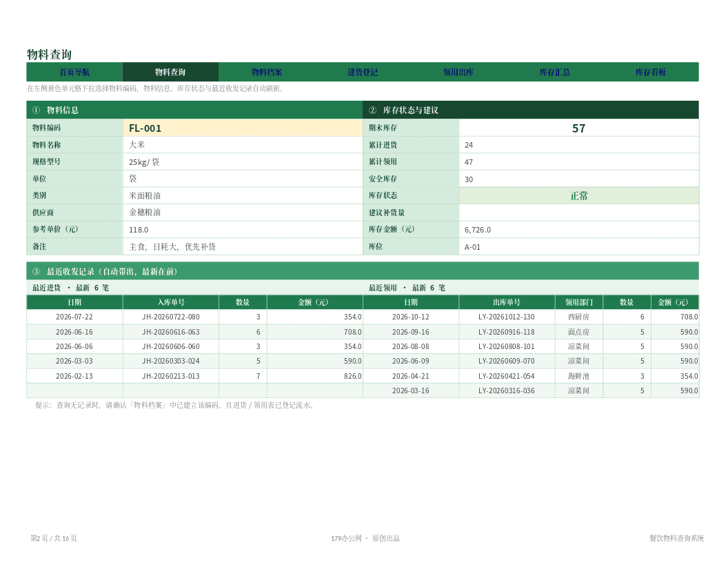Image resolution: width=728 pixels, height=563 pixels.
Task: Click the 出库单号 column header
Action: [x=507, y=302]
